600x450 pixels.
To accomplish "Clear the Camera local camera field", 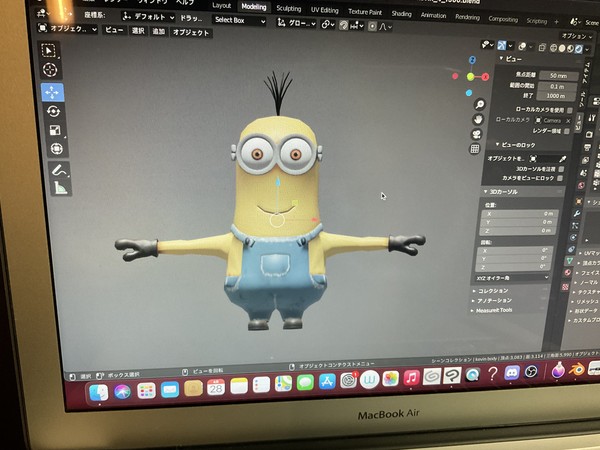I will click(x=568, y=121).
